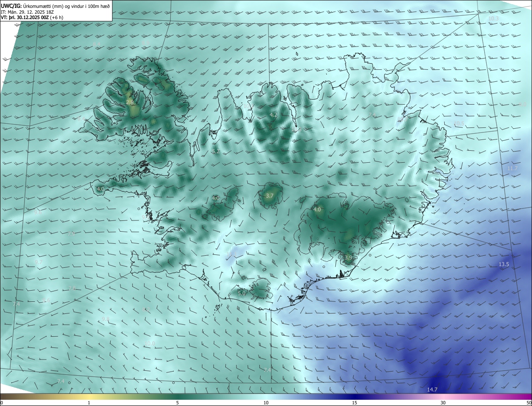Screen dimensions: 532x406
Task: Pick the dark navy colour band above tick 15
Action: tap(355, 396)
